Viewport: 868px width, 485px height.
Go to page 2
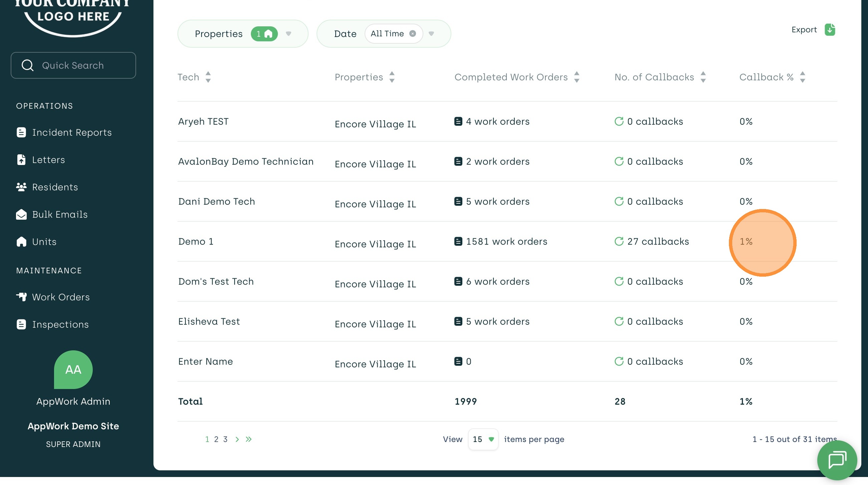coord(216,439)
